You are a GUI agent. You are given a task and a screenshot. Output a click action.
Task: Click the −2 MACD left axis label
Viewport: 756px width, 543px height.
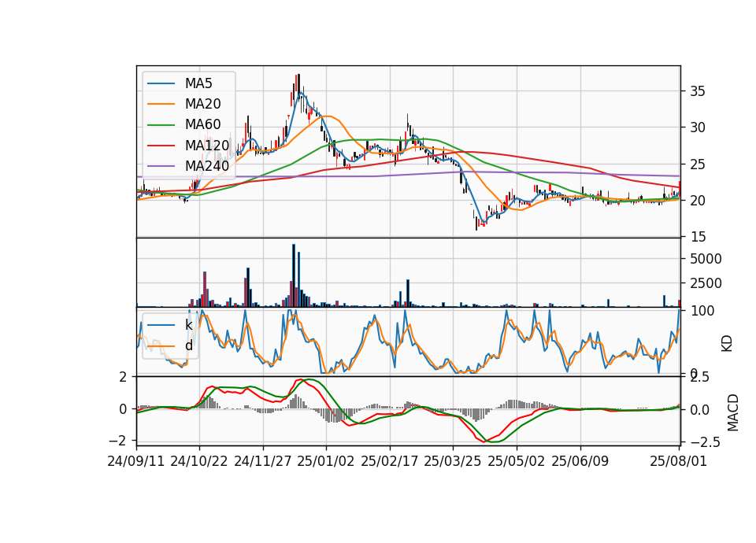[x=118, y=441]
